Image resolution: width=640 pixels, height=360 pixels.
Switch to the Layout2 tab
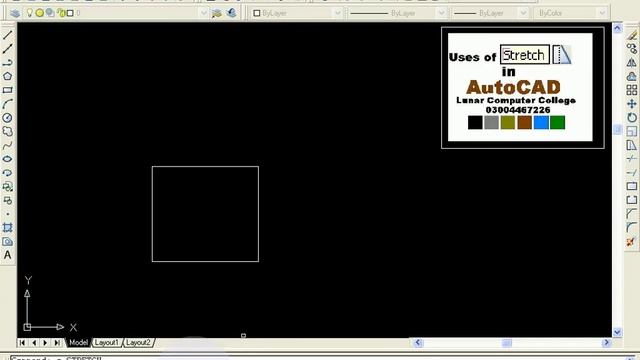138,342
